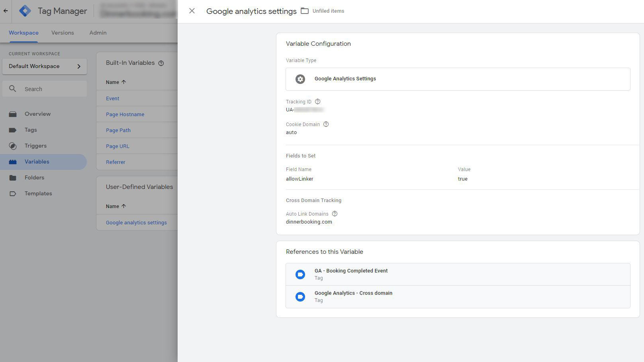
Task: Click the GA - Booking Completed Event tag icon
Action: click(300, 274)
